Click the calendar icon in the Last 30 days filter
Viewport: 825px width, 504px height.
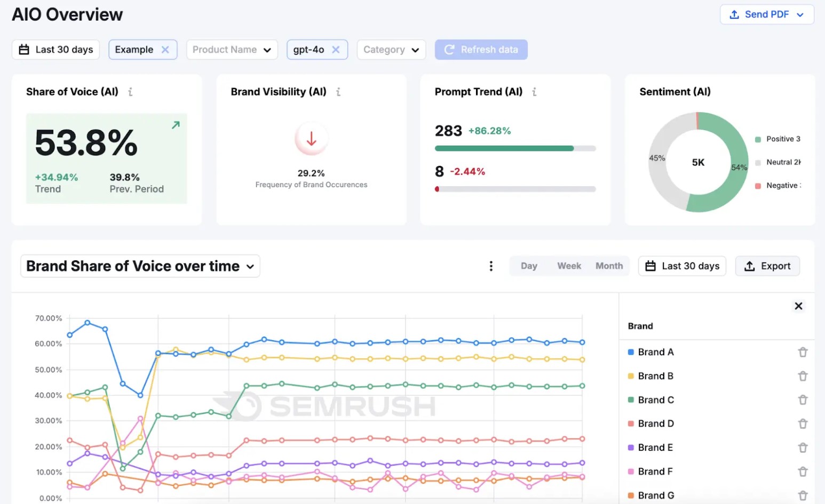[x=23, y=49]
